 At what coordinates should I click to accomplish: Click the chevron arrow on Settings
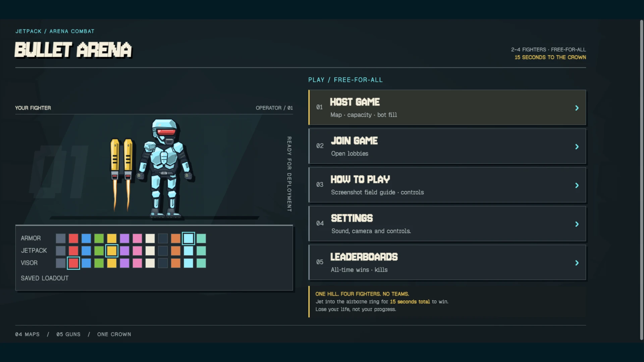[x=577, y=224]
